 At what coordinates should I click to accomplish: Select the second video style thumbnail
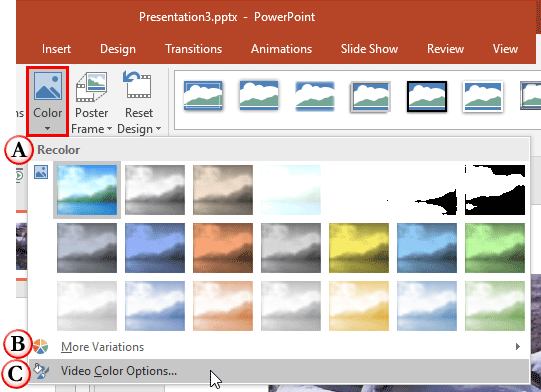(259, 96)
